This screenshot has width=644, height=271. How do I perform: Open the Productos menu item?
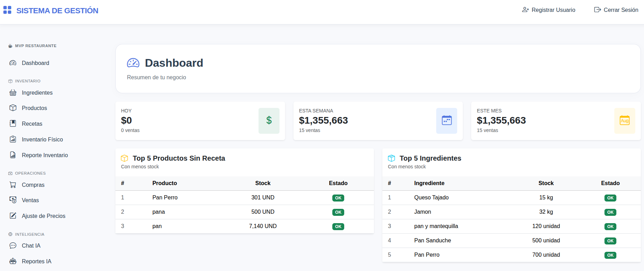tap(34, 108)
